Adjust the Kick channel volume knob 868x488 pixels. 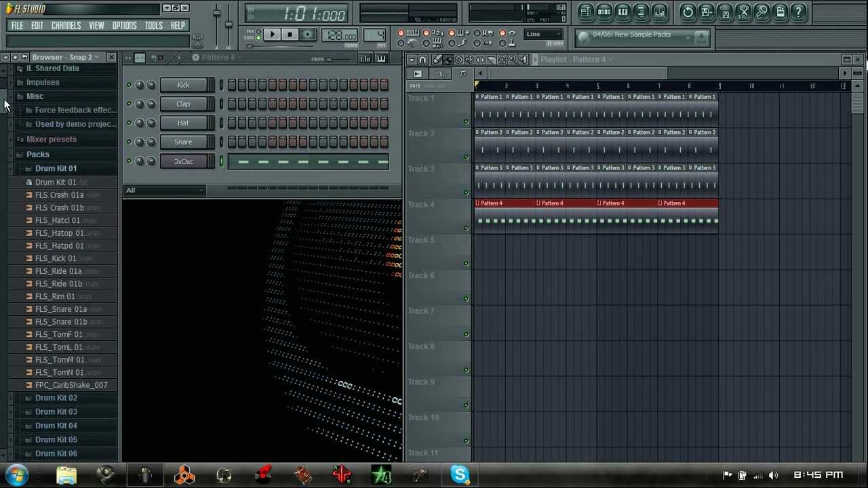(x=150, y=85)
